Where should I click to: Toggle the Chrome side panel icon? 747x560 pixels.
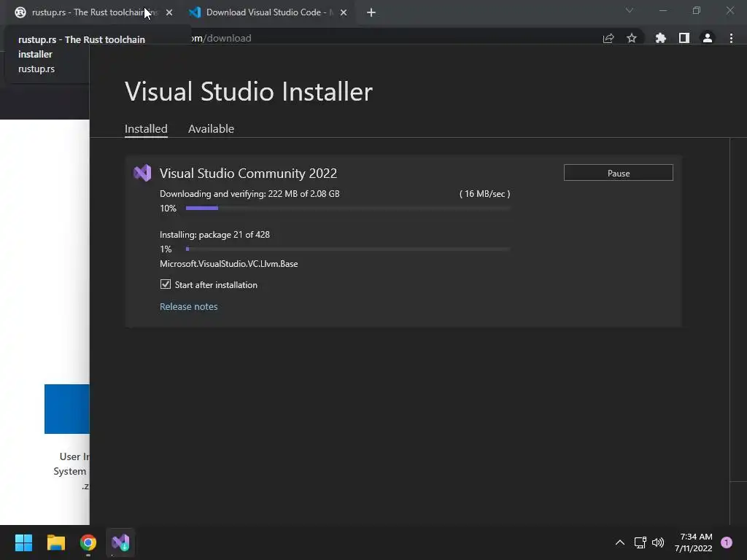click(x=684, y=38)
